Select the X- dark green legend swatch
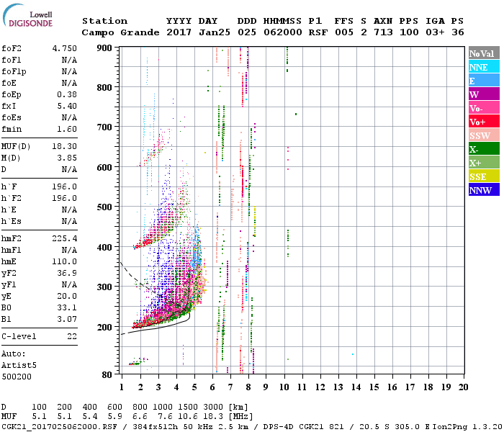 pos(484,149)
